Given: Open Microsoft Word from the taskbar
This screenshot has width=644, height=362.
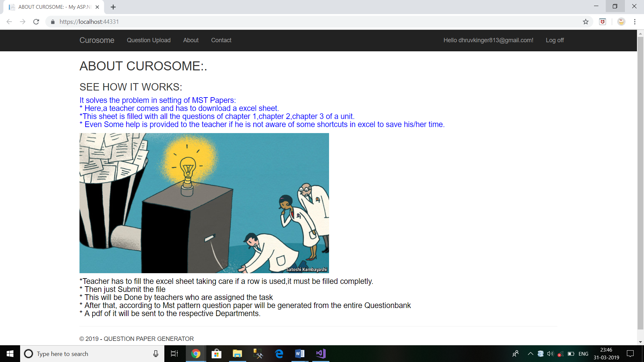Looking at the screenshot, I should pos(300,354).
